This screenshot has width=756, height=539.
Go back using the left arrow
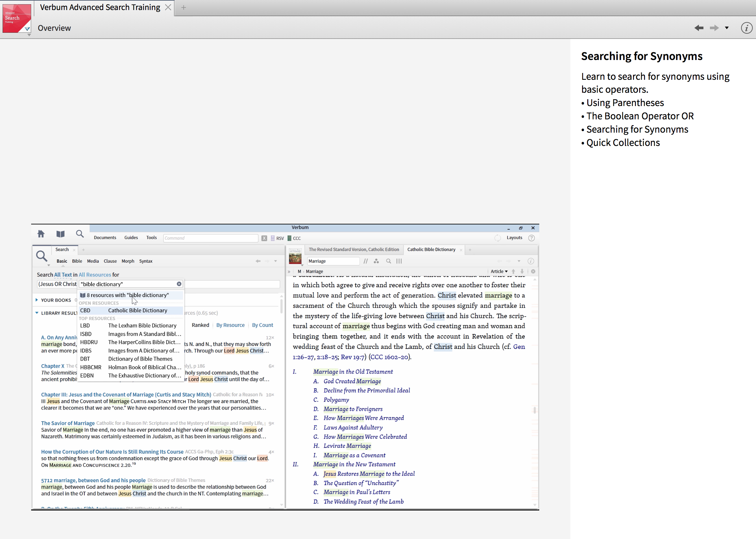pyautogui.click(x=699, y=28)
